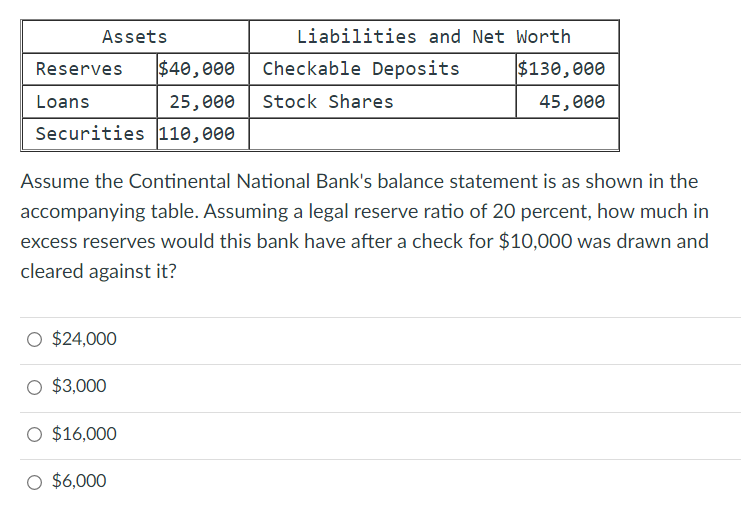
Task: Select the $24,000 radio button
Action: [x=34, y=339]
